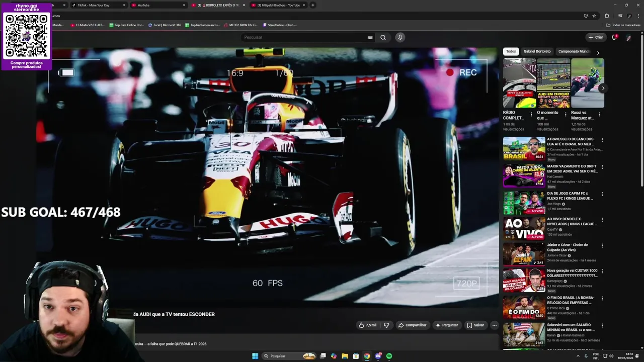The width and height of the screenshot is (644, 362).
Task: Open the on-screen keyboard icon in search box
Action: point(370,37)
